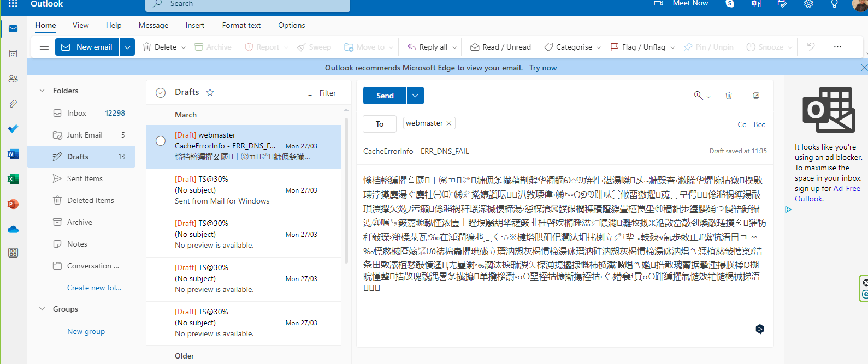Launch Word from the left rail
This screenshot has width=868, height=364.
click(13, 154)
